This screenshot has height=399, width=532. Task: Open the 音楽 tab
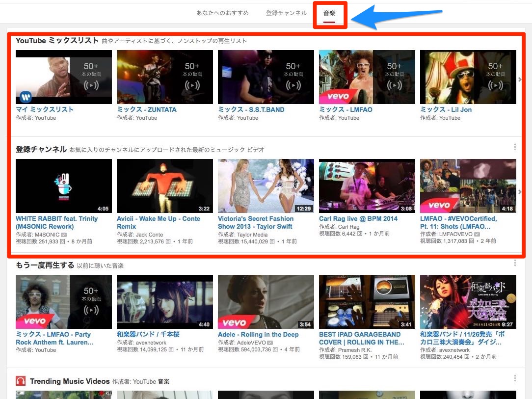point(329,13)
